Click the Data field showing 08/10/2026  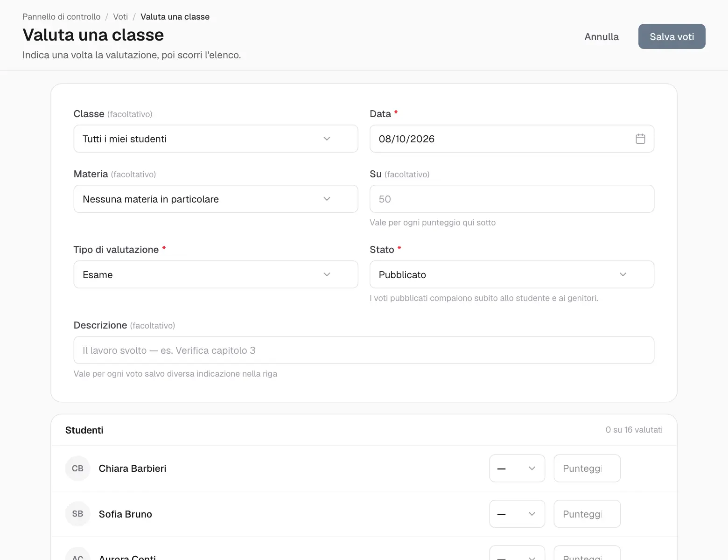[512, 139]
